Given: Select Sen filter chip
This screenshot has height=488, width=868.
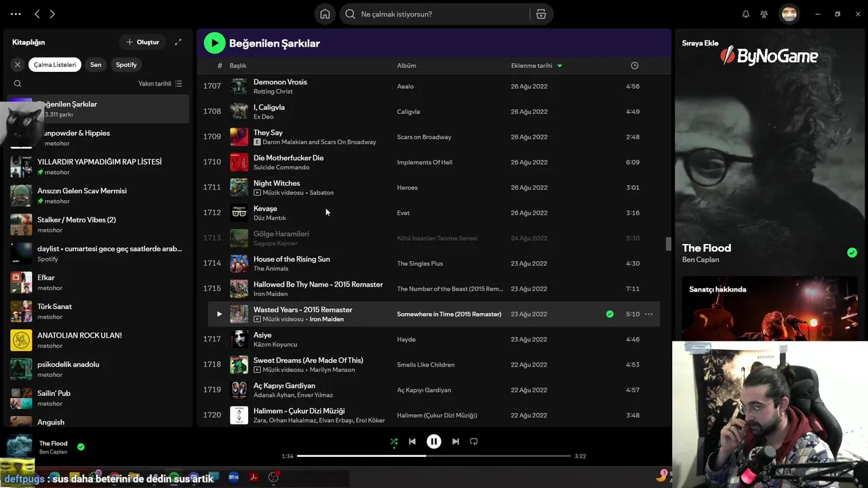Looking at the screenshot, I should coord(96,64).
